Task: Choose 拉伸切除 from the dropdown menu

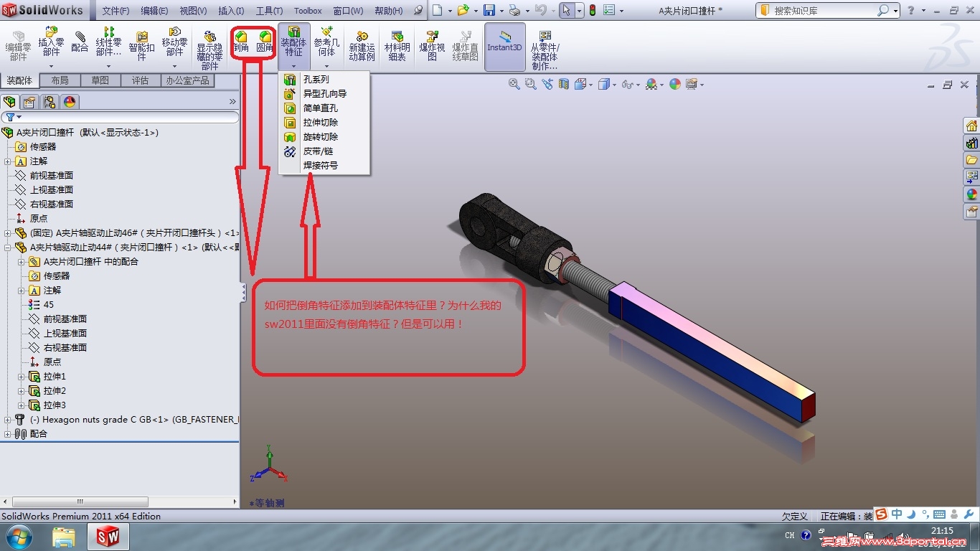Action: pos(324,123)
